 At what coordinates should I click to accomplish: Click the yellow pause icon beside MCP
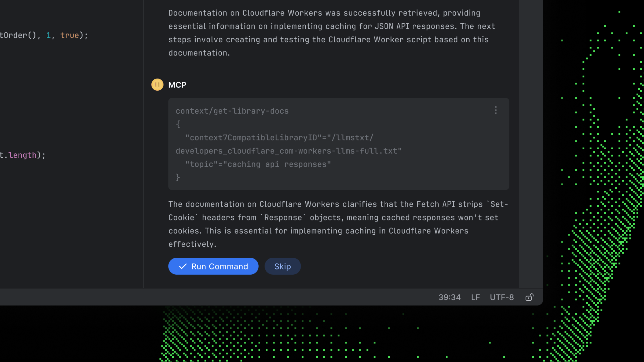click(157, 85)
